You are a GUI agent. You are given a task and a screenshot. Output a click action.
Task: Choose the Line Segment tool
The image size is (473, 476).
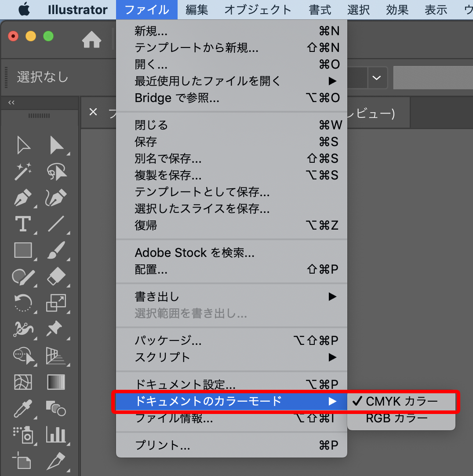tap(56, 224)
